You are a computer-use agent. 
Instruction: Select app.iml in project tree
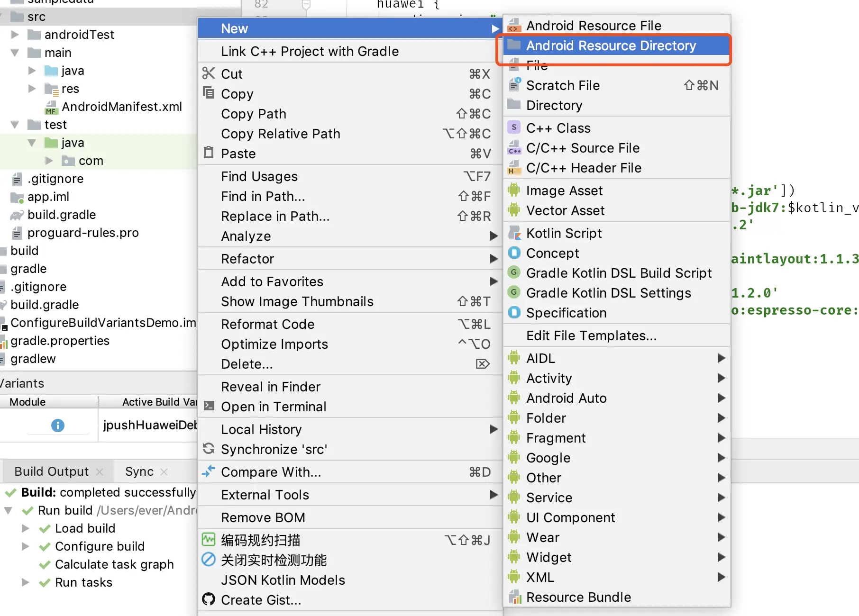48,197
